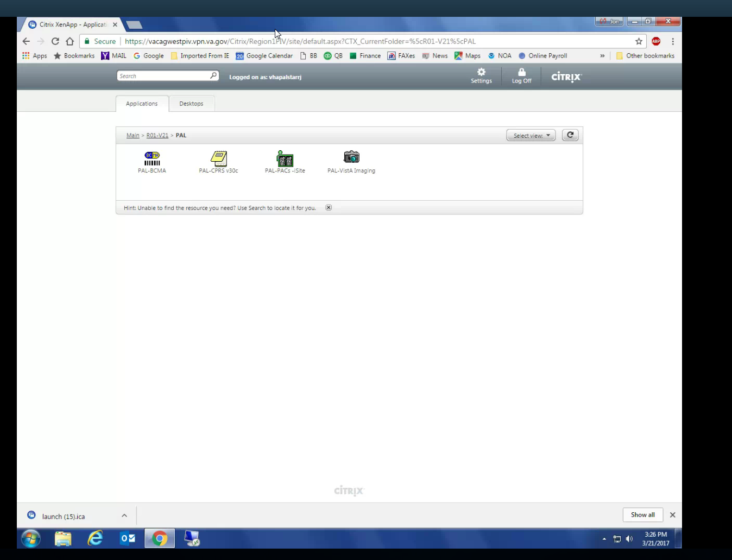Click the browser address bar URL
This screenshot has height=560, width=732.
[300, 41]
